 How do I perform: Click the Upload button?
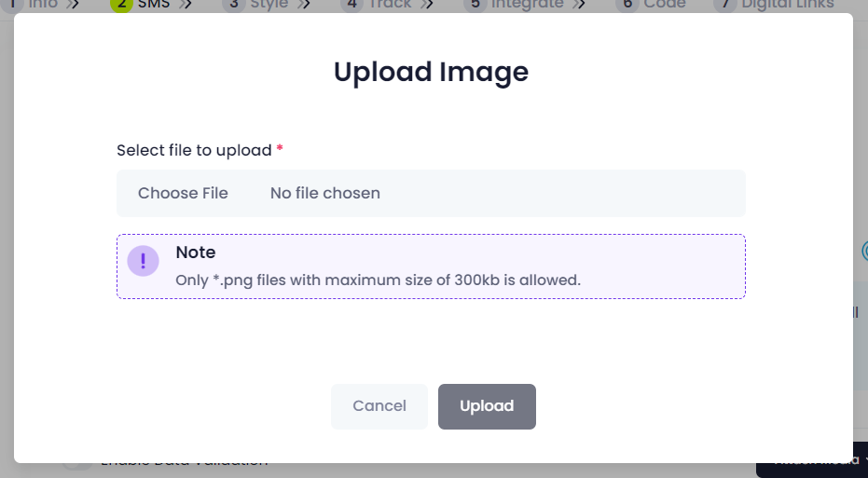tap(487, 406)
